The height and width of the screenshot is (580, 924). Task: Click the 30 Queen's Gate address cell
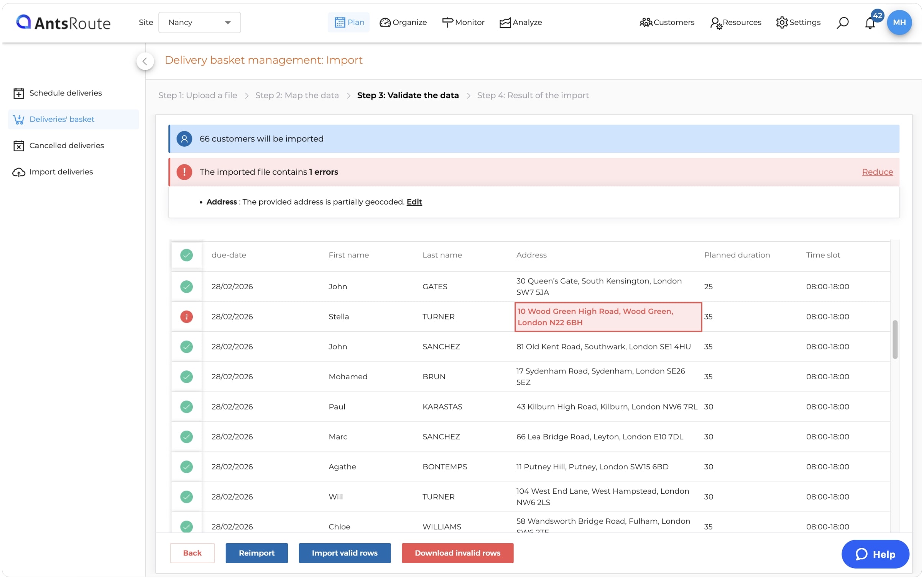click(x=599, y=286)
